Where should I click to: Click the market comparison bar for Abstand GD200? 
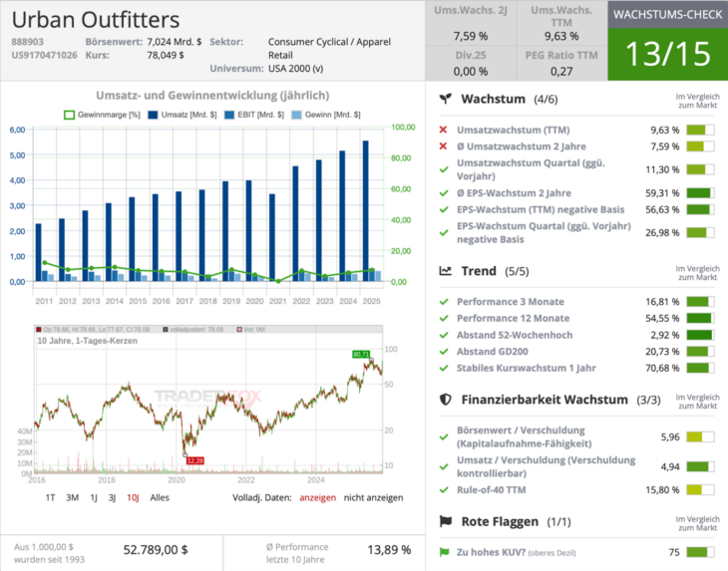pyautogui.click(x=701, y=354)
